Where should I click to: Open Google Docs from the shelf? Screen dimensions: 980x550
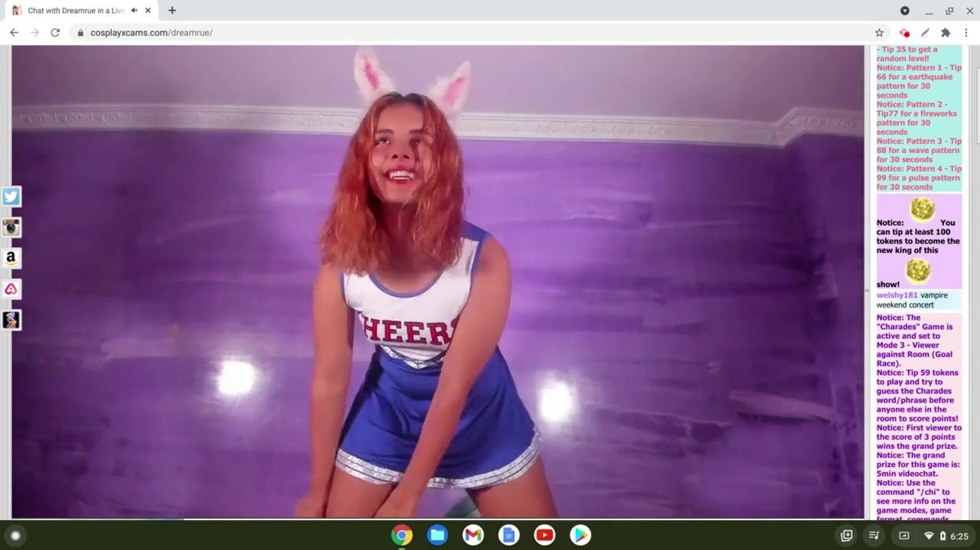(509, 535)
